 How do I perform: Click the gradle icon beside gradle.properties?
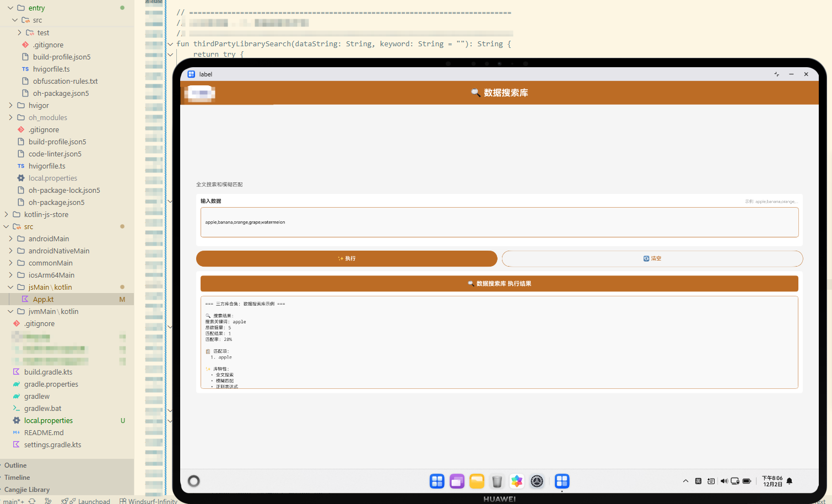pyautogui.click(x=17, y=384)
